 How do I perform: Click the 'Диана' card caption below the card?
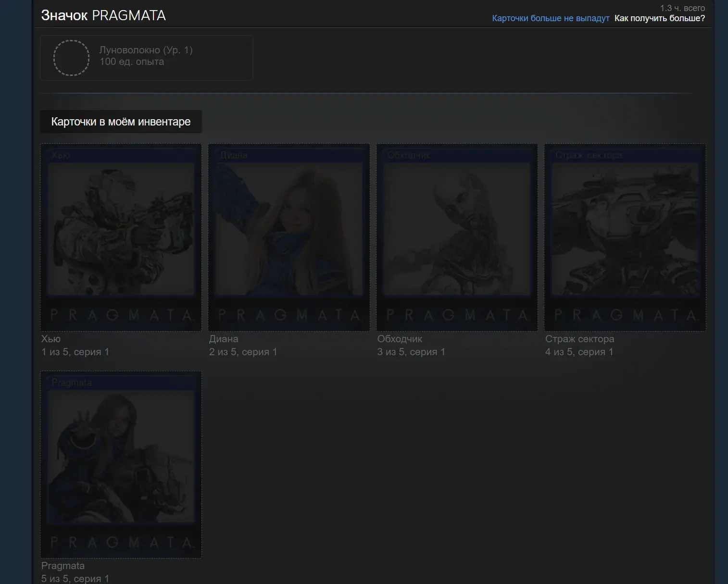point(224,339)
